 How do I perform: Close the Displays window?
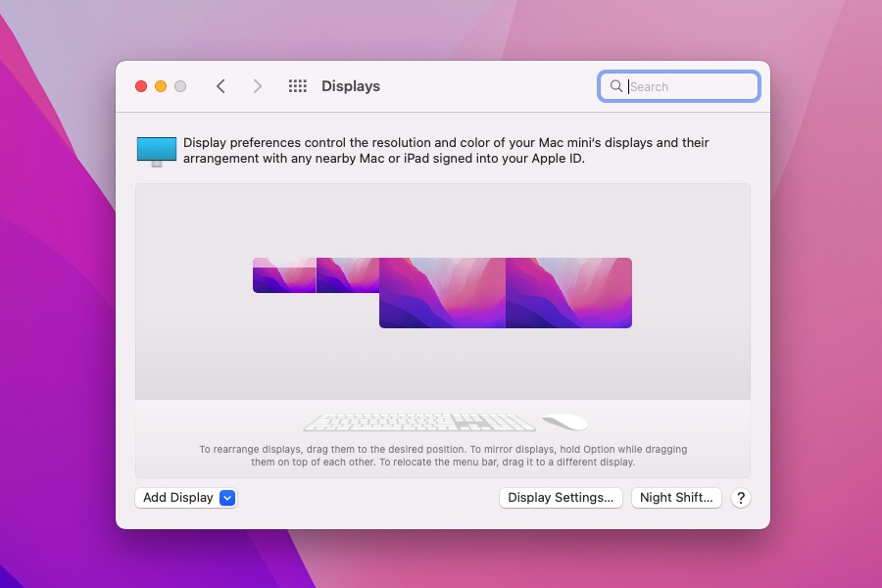point(141,86)
